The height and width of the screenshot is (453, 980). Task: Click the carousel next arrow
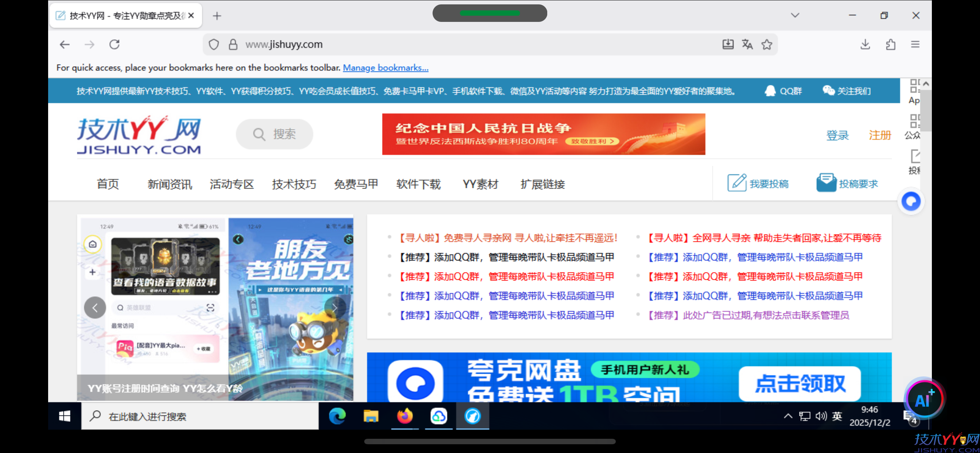tap(334, 307)
